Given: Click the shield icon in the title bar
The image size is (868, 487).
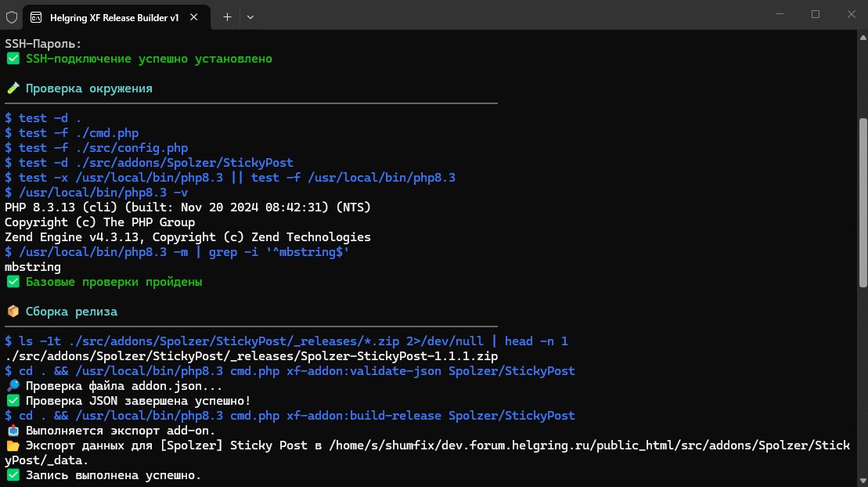Looking at the screenshot, I should pyautogui.click(x=12, y=17).
